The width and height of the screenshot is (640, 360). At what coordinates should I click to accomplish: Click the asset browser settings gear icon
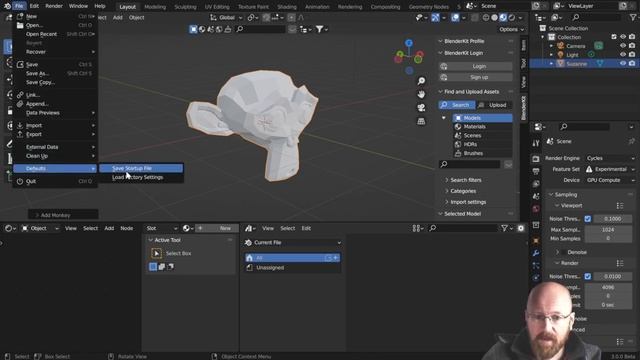pos(521,229)
